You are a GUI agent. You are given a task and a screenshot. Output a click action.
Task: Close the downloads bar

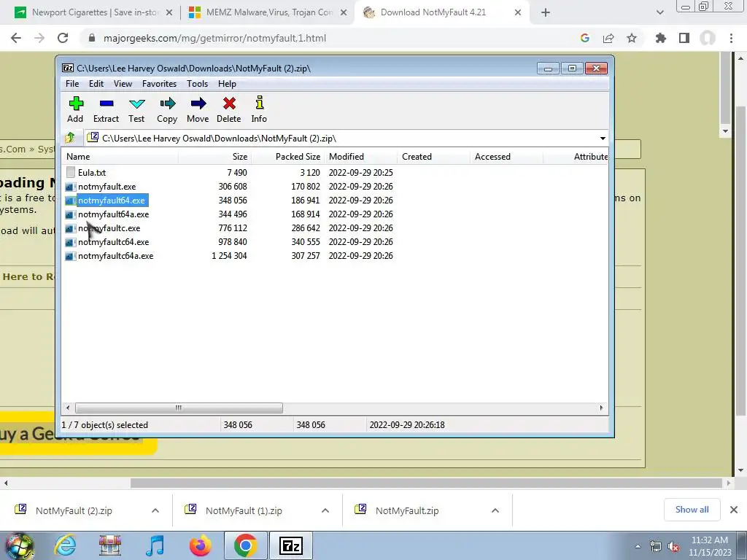click(x=734, y=510)
